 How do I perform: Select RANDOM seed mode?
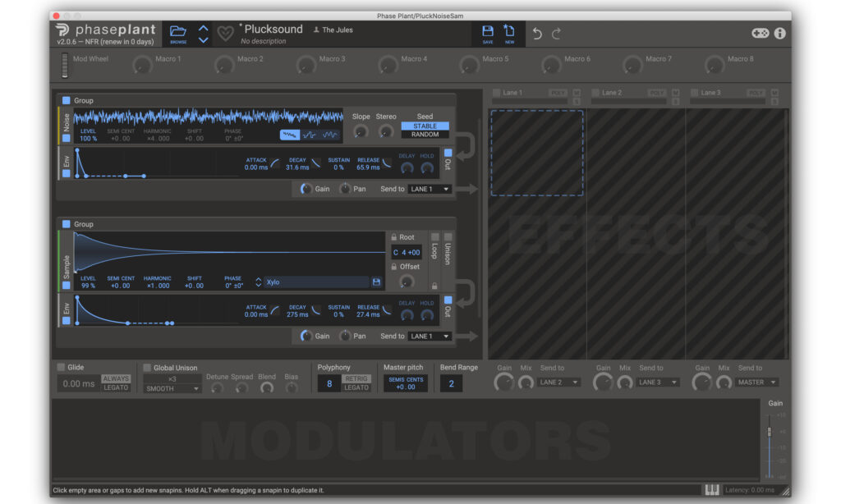click(x=425, y=135)
